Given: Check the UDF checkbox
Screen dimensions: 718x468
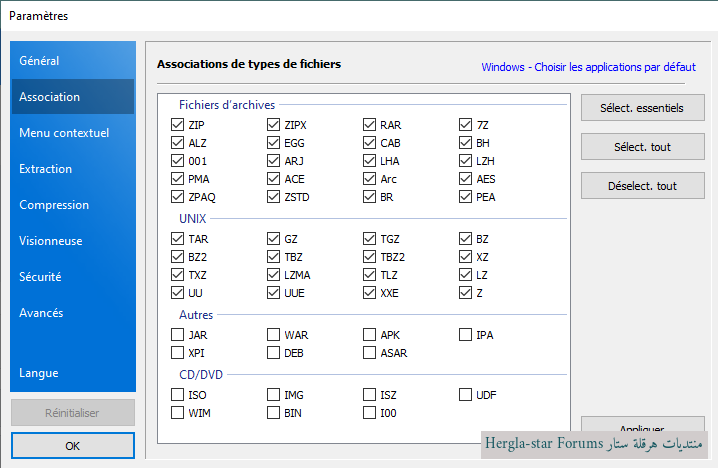Looking at the screenshot, I should tap(465, 395).
